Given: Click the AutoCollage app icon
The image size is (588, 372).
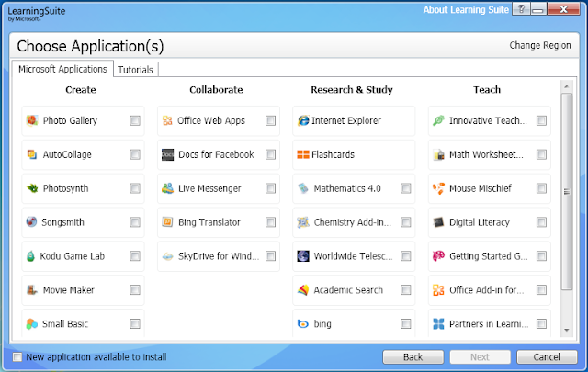Looking at the screenshot, I should pyautogui.click(x=32, y=154).
